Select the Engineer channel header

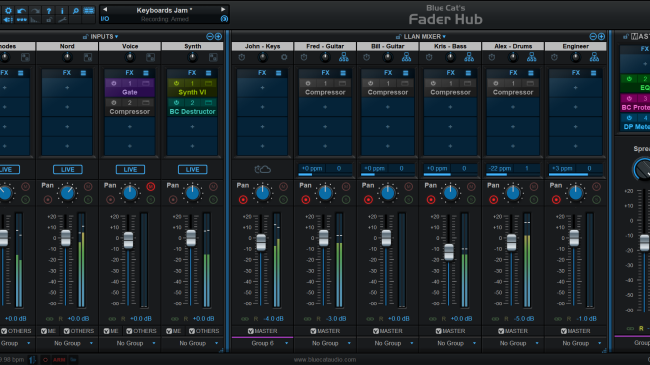575,46
